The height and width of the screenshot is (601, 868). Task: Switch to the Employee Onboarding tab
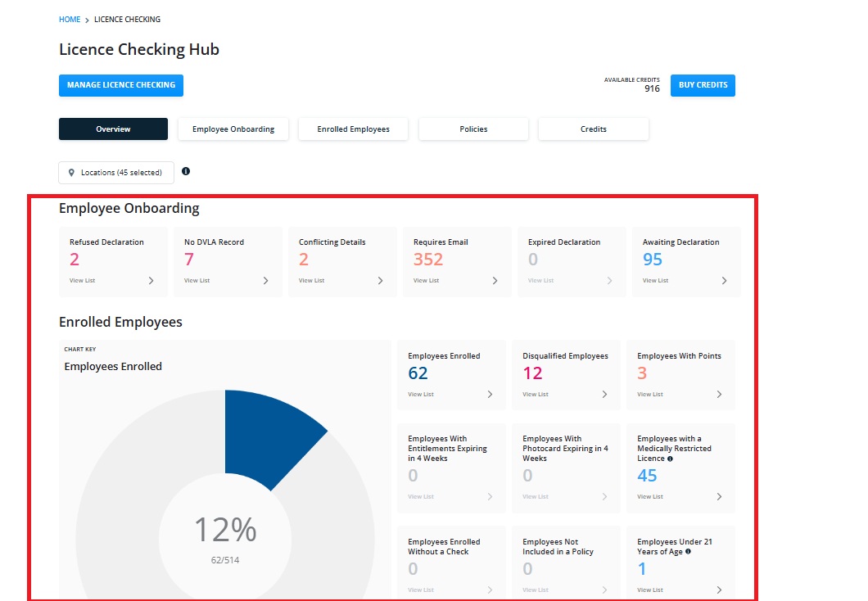[x=233, y=129]
